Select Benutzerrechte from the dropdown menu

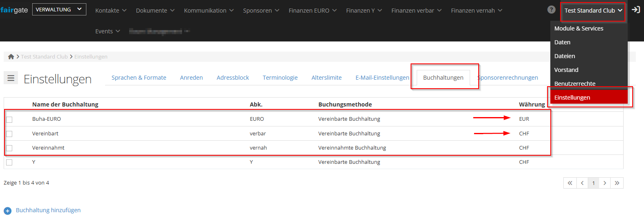click(x=574, y=83)
